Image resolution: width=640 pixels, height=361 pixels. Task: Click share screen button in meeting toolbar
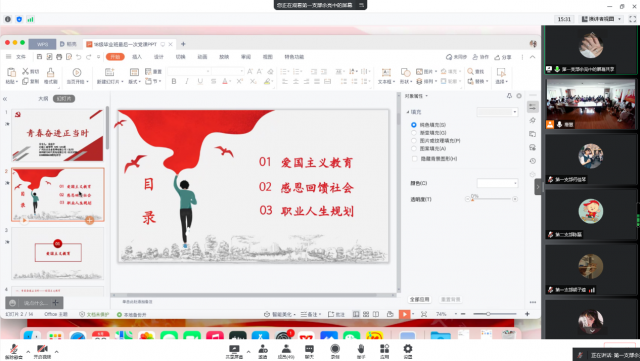(234, 351)
